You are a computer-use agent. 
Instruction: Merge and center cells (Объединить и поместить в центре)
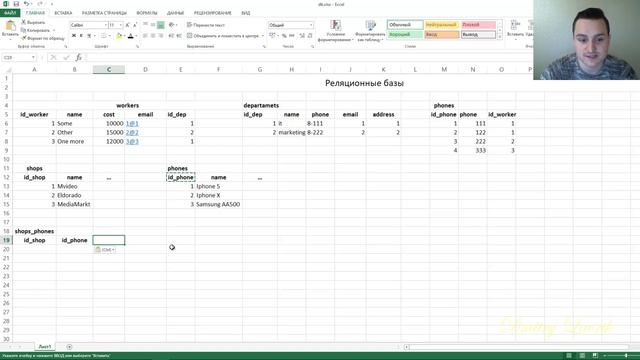coord(223,36)
